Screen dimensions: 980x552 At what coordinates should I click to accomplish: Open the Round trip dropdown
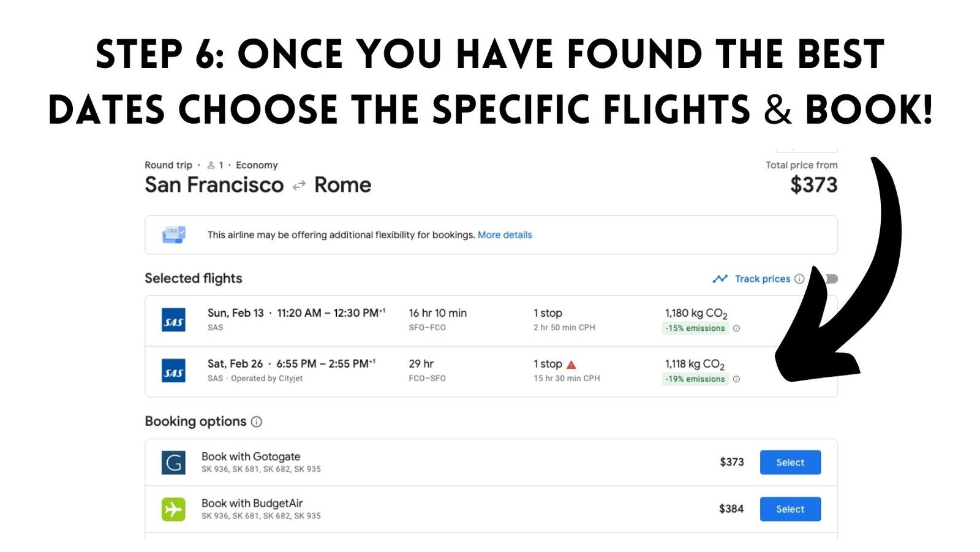(x=168, y=165)
